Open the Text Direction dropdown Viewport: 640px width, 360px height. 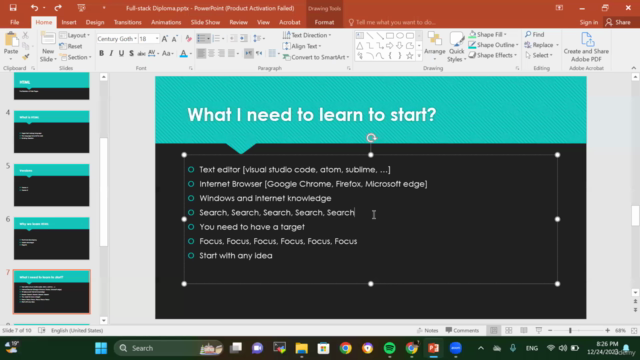tap(307, 35)
